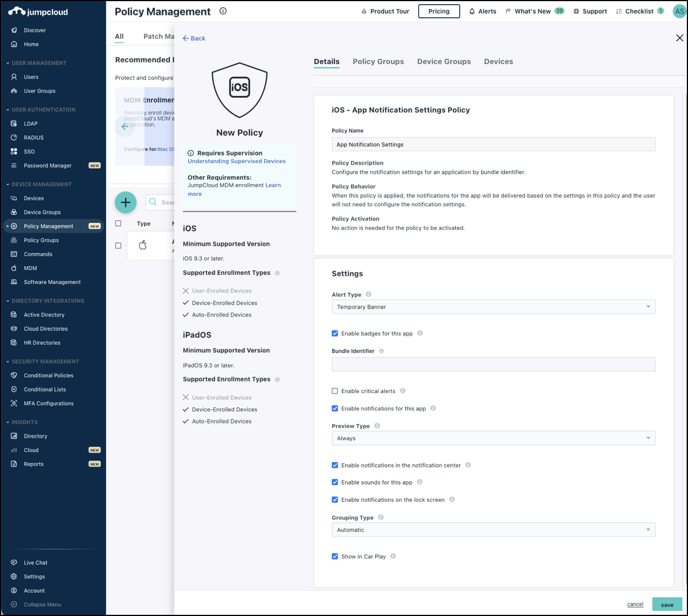Viewport: 688px width, 616px height.
Task: Open the Alert Type dropdown
Action: tap(493, 307)
